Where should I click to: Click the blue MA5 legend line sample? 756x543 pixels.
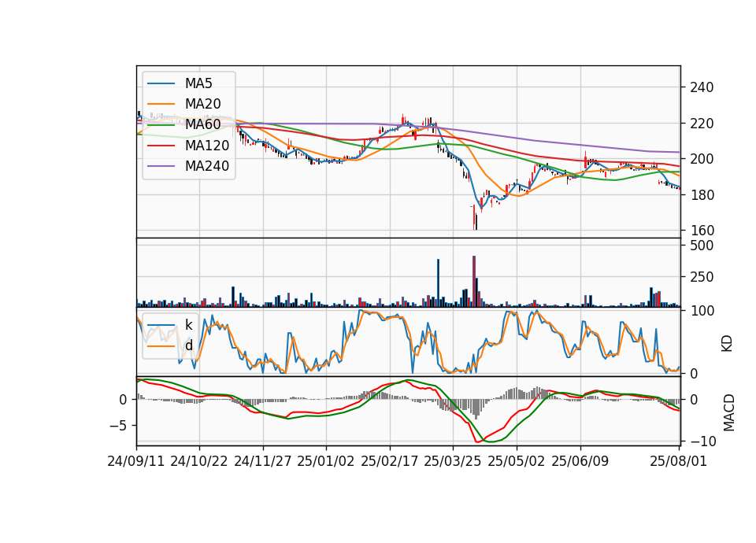point(161,84)
